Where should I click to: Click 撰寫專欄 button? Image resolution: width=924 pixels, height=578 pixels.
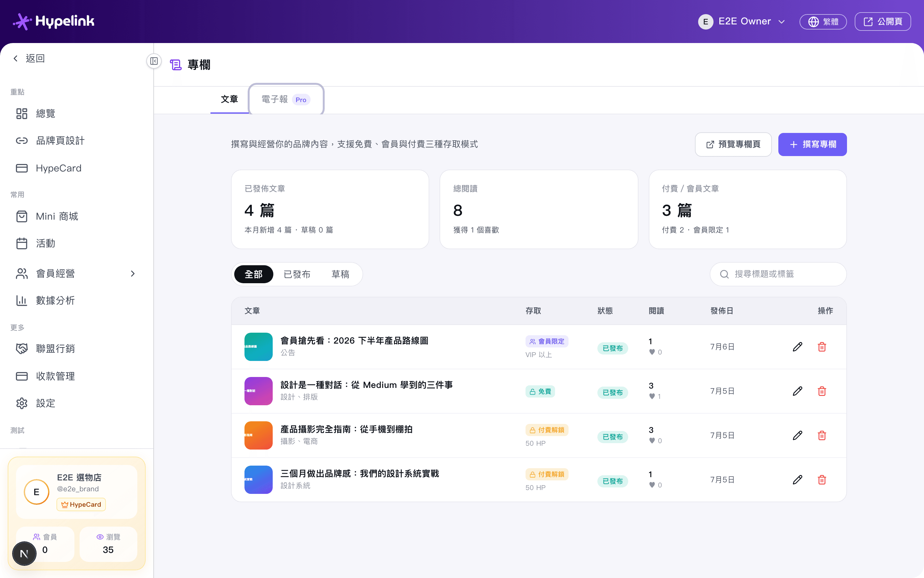point(812,144)
